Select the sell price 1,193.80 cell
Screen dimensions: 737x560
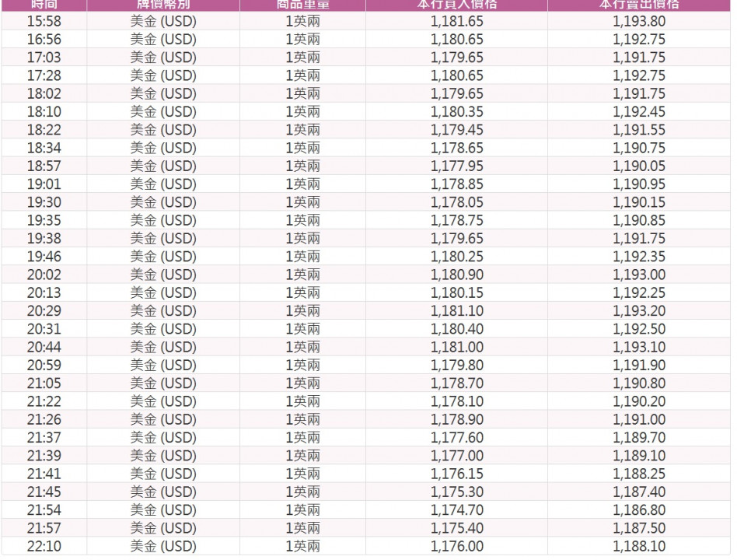[639, 21]
